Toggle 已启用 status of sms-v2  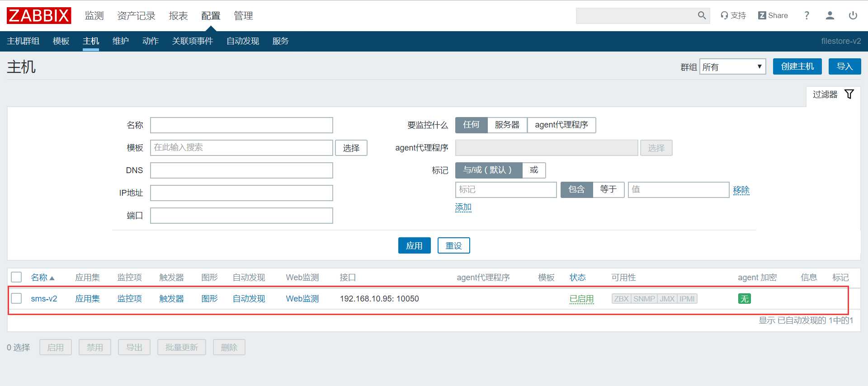581,299
